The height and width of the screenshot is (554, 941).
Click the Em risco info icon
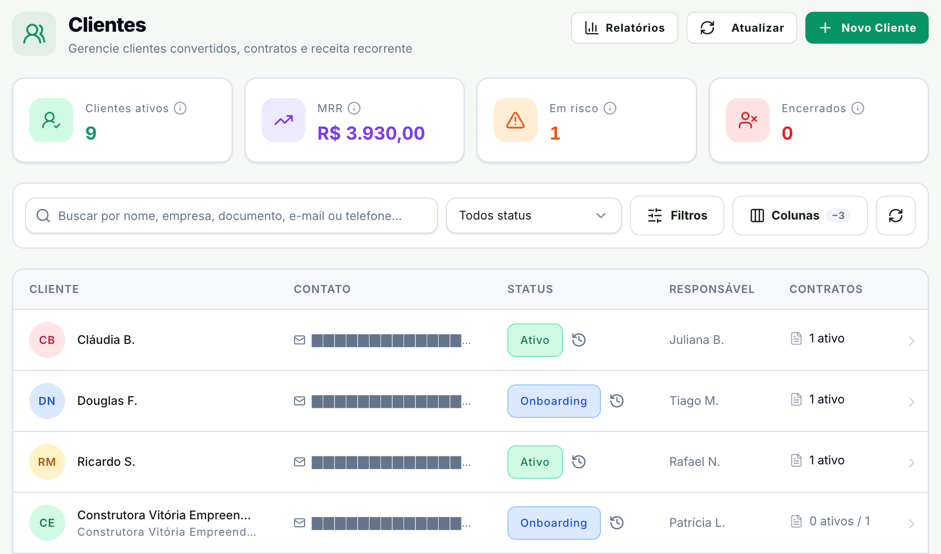pyautogui.click(x=610, y=108)
